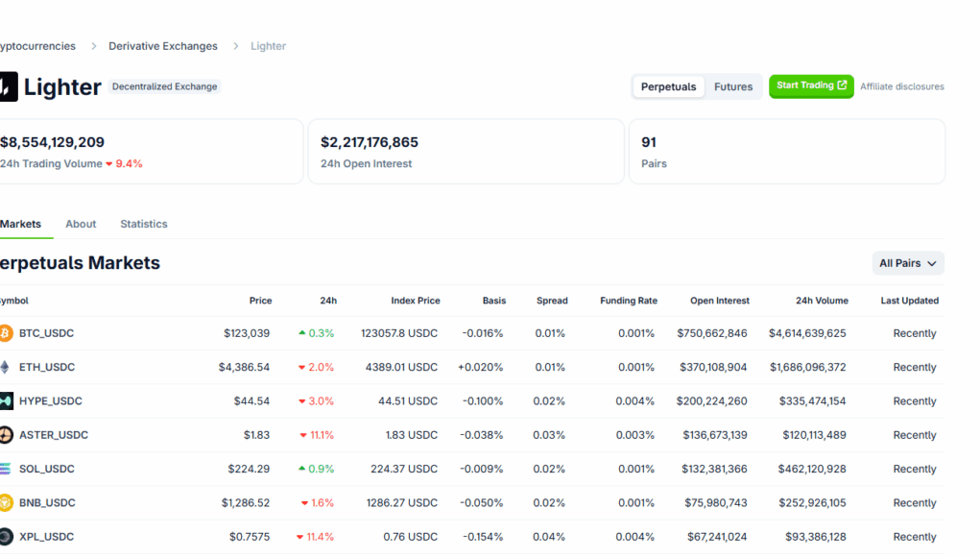This screenshot has width=980, height=557.
Task: Click the Solana icon beside SOL_USDC
Action: [6, 469]
